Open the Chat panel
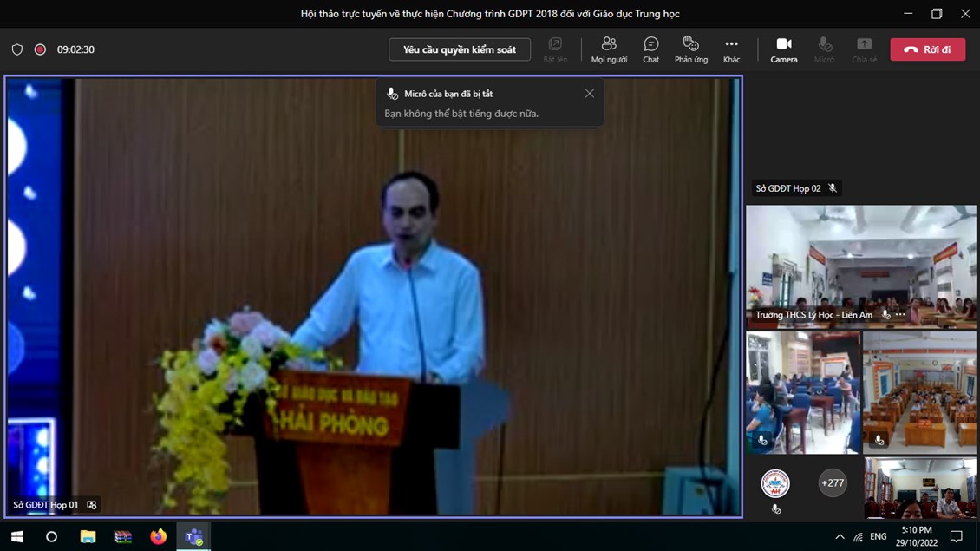980x551 pixels. pyautogui.click(x=650, y=49)
